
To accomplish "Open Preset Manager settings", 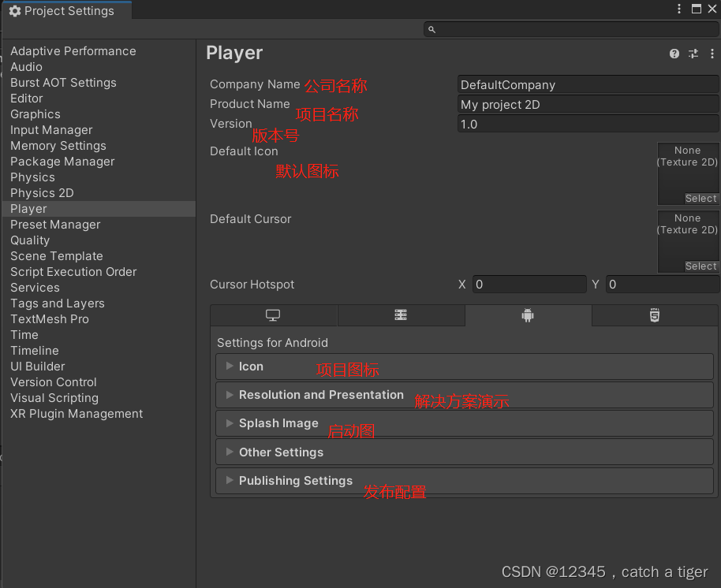I will click(55, 225).
